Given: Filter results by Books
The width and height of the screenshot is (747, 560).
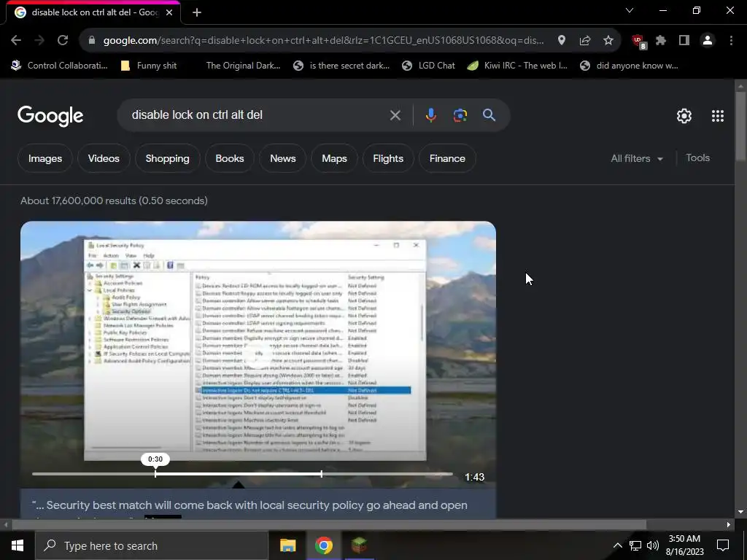Looking at the screenshot, I should [230, 158].
